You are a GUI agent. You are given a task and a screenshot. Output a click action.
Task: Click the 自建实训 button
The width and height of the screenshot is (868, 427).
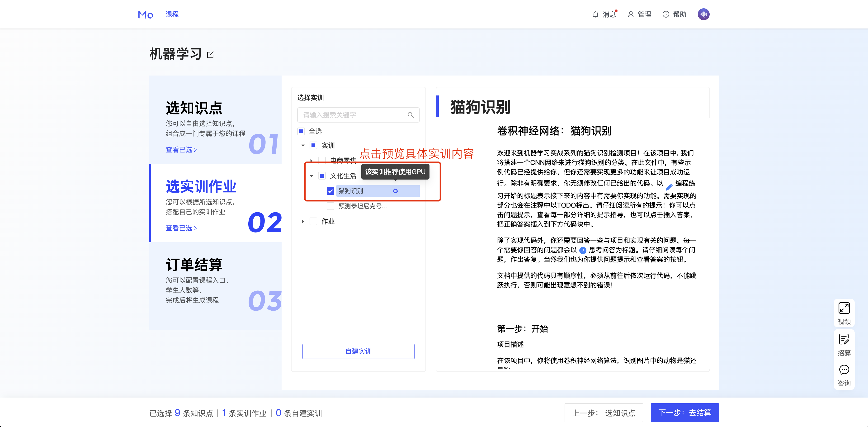point(358,351)
